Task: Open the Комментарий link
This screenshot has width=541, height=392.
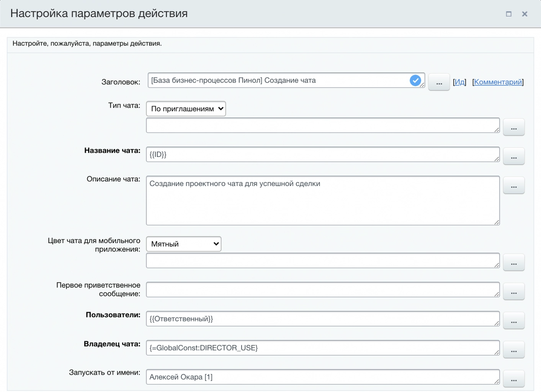Action: coord(498,82)
